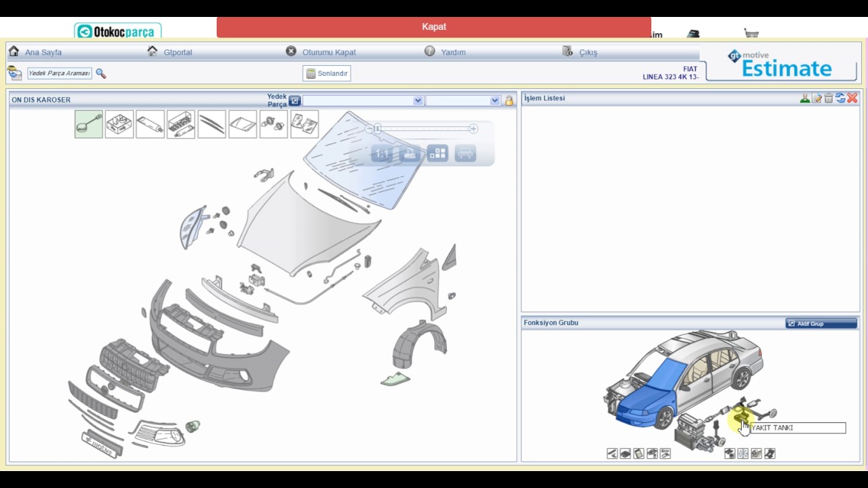Click the zoom slider handle

pyautogui.click(x=378, y=129)
